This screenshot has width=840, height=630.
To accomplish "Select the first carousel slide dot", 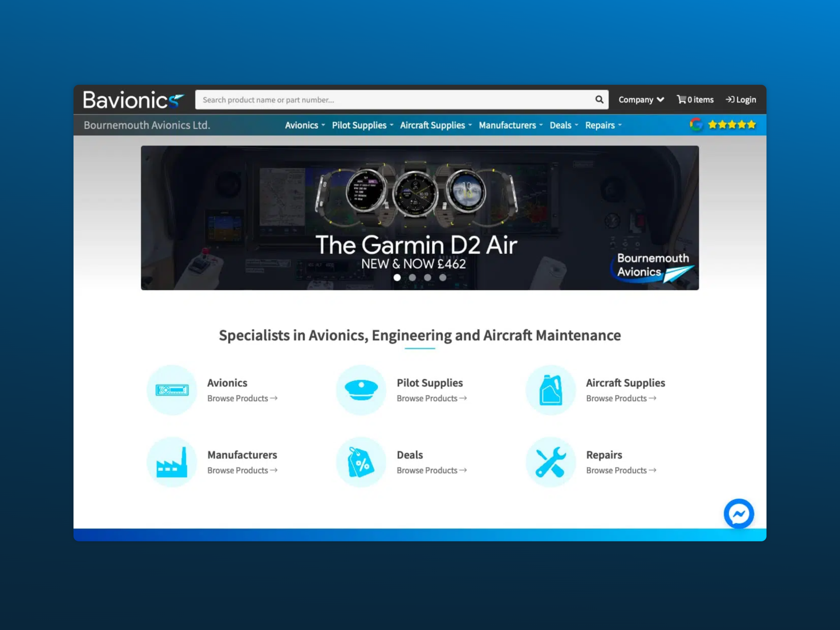I will click(x=397, y=277).
